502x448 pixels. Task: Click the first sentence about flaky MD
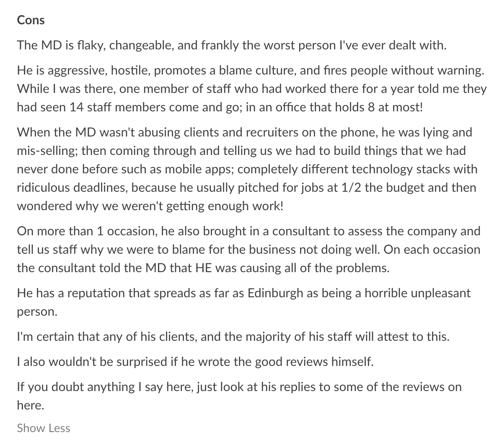(232, 45)
